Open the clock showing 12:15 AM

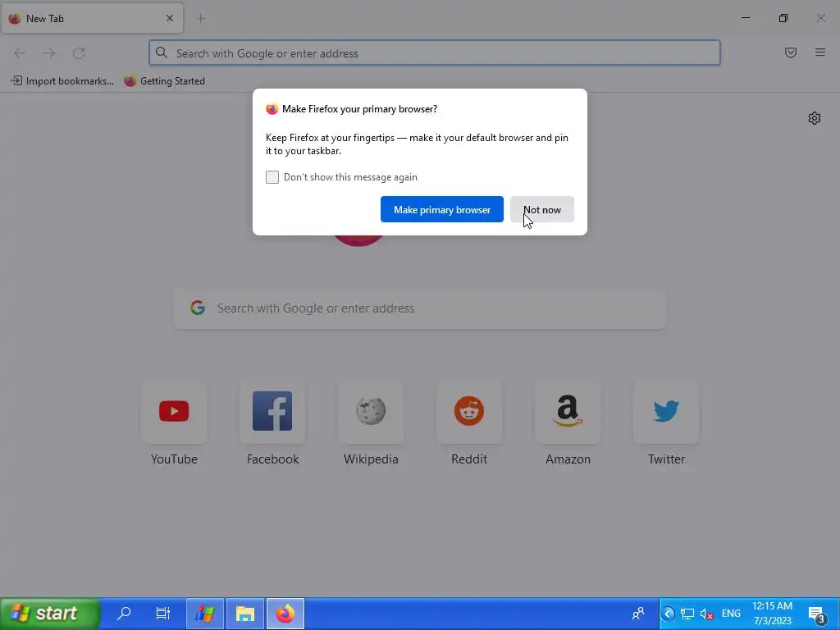(772, 614)
